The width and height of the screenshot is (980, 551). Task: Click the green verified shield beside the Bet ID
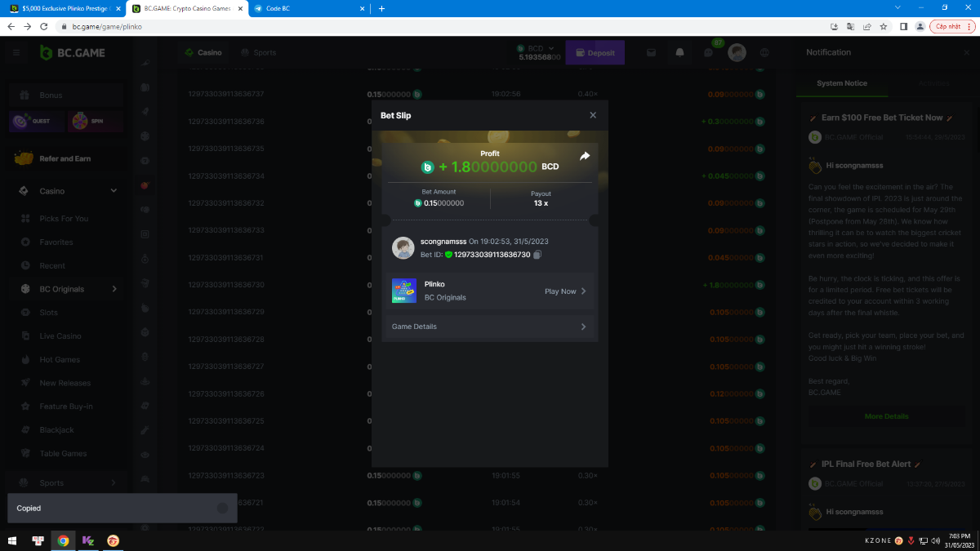pos(448,255)
